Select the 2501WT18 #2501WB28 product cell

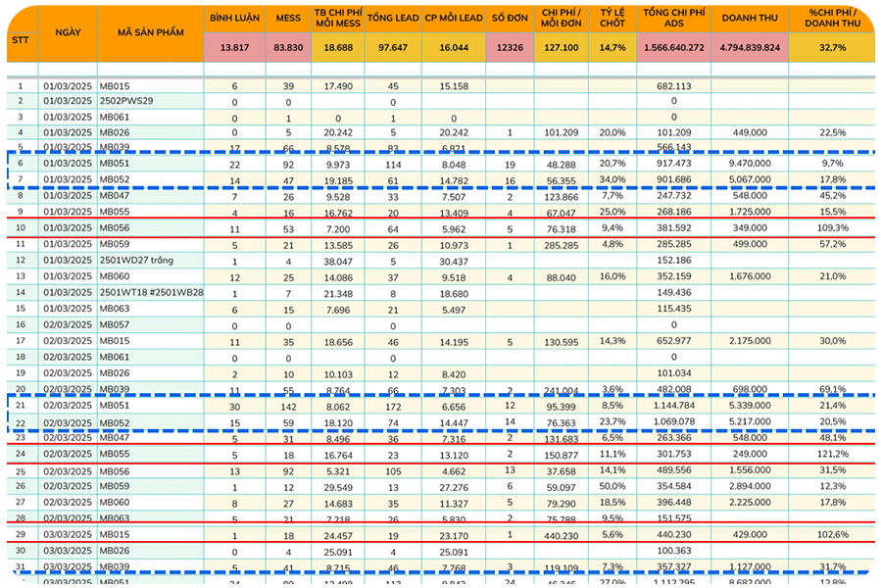[x=150, y=292]
